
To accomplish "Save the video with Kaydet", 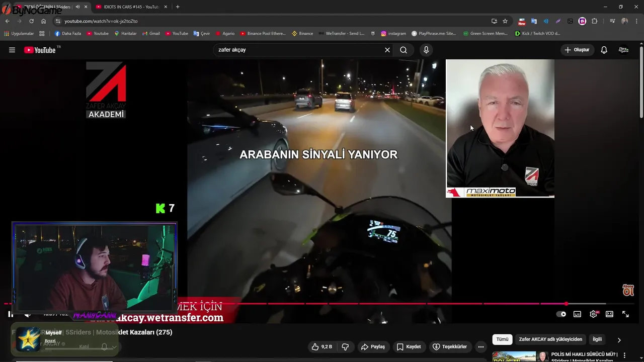I will click(409, 347).
